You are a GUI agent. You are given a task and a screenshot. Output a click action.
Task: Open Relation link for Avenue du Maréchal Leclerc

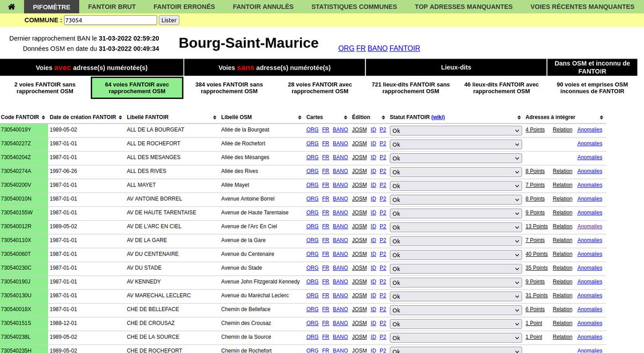tap(562, 296)
